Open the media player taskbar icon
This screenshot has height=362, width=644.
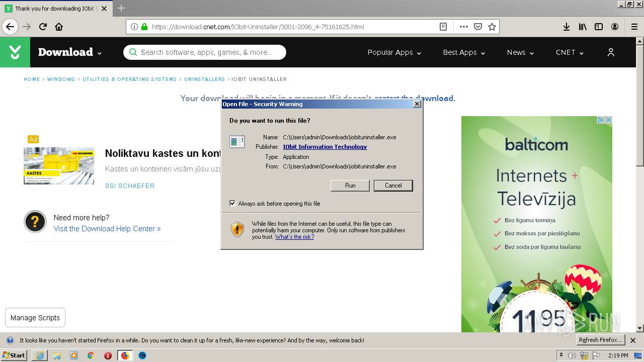tap(74, 355)
